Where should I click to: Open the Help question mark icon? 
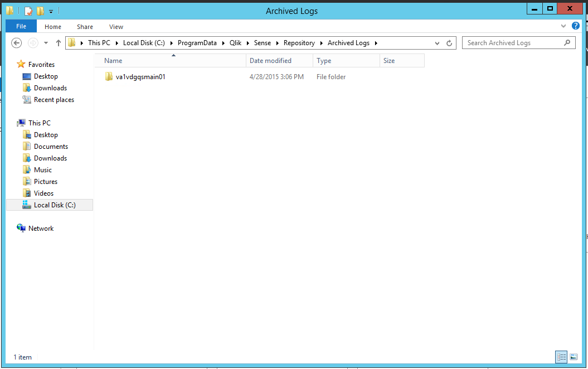coord(576,26)
